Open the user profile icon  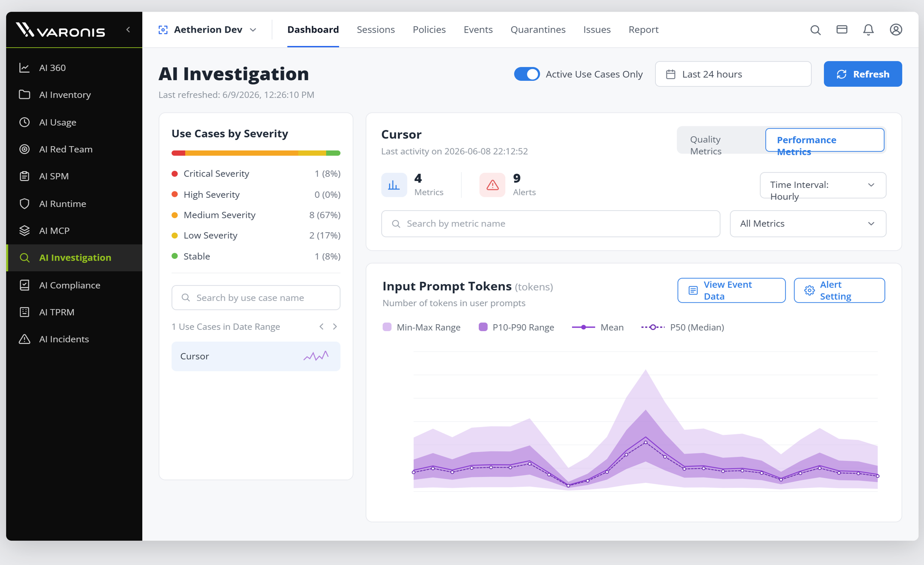click(x=896, y=30)
